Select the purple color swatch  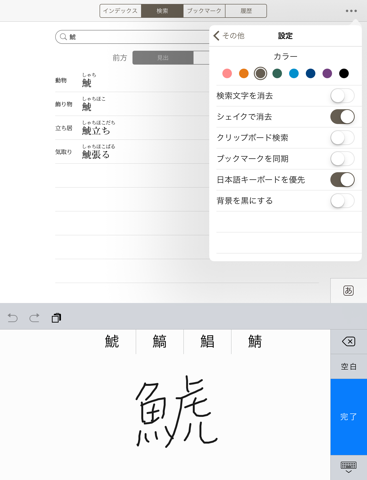(x=327, y=73)
